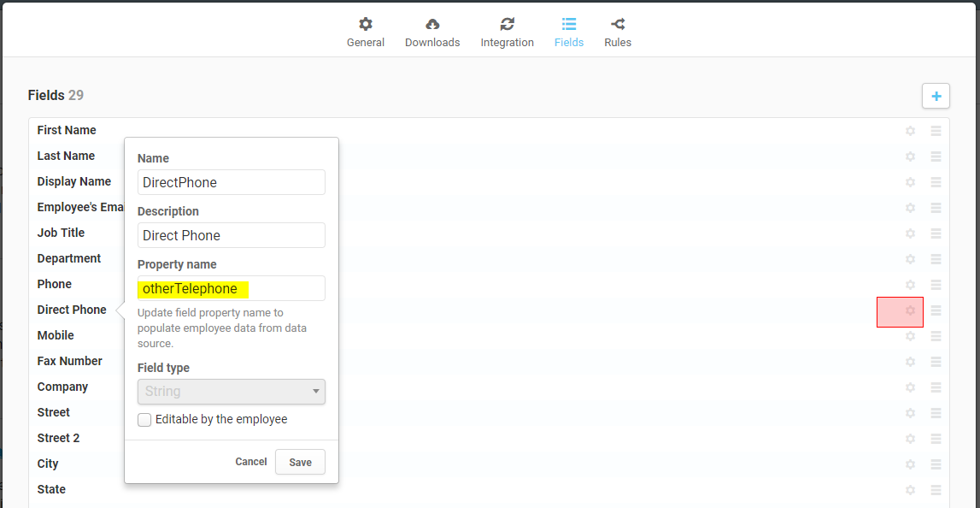Select the Fields tab
The width and height of the screenshot is (980, 508).
coord(569,33)
